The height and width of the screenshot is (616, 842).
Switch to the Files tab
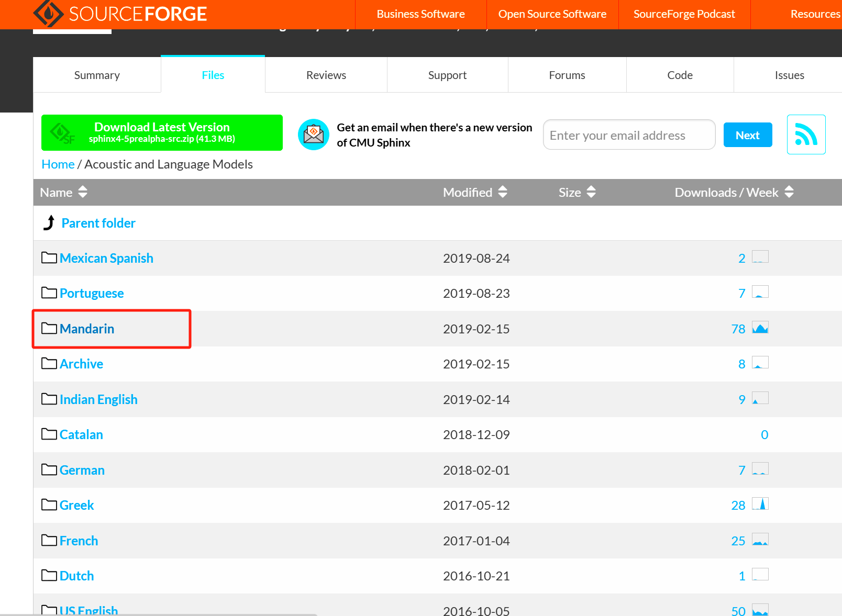click(213, 75)
